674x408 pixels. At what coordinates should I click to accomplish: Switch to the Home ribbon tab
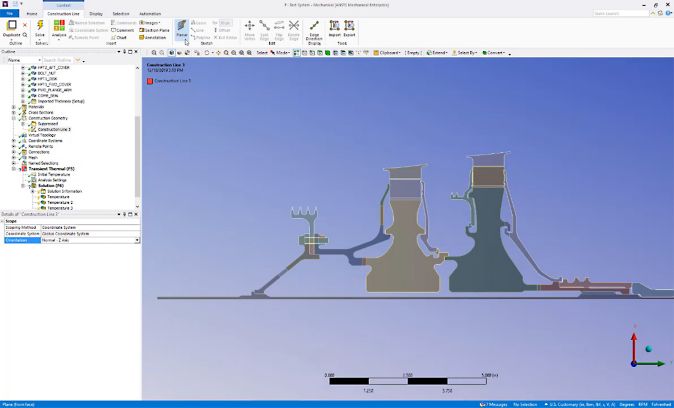pos(32,14)
